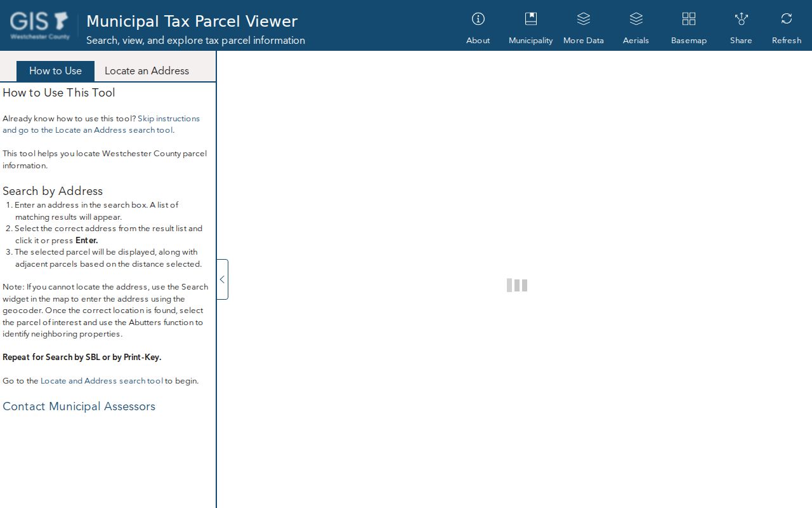Open the Basemap gallery icon

point(689,19)
